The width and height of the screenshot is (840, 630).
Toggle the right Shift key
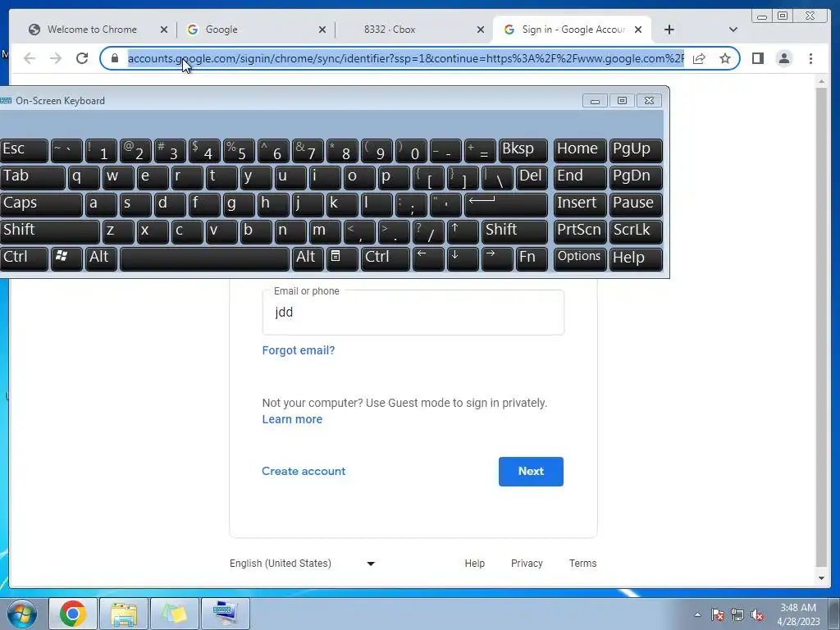click(x=514, y=231)
